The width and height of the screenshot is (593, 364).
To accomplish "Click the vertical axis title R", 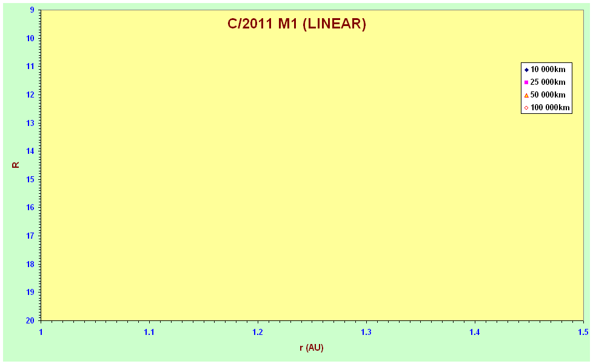I will [x=16, y=165].
